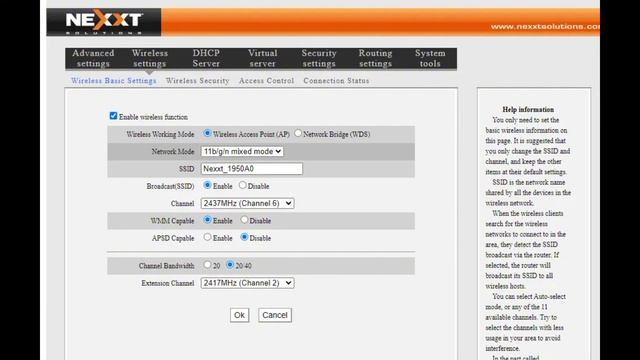Switch to Wireless Basic Settings tab
The height and width of the screenshot is (360, 640).
pos(113,81)
